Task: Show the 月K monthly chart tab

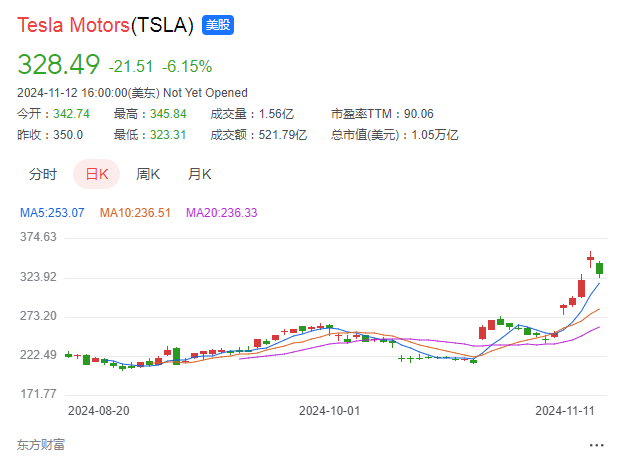Action: click(200, 175)
